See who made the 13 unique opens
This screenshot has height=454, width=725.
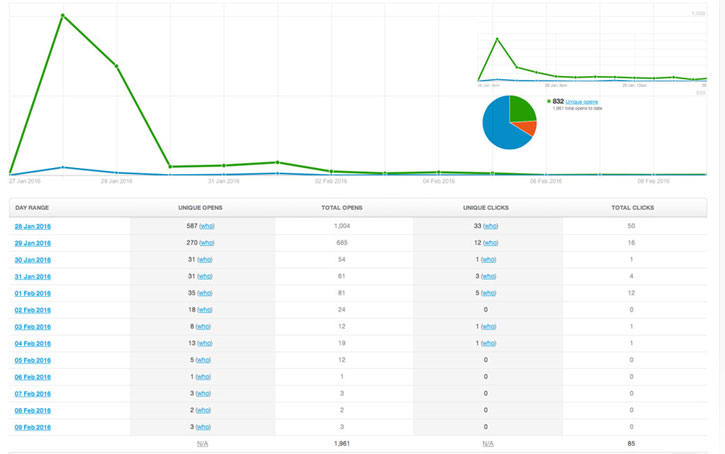pos(205,343)
